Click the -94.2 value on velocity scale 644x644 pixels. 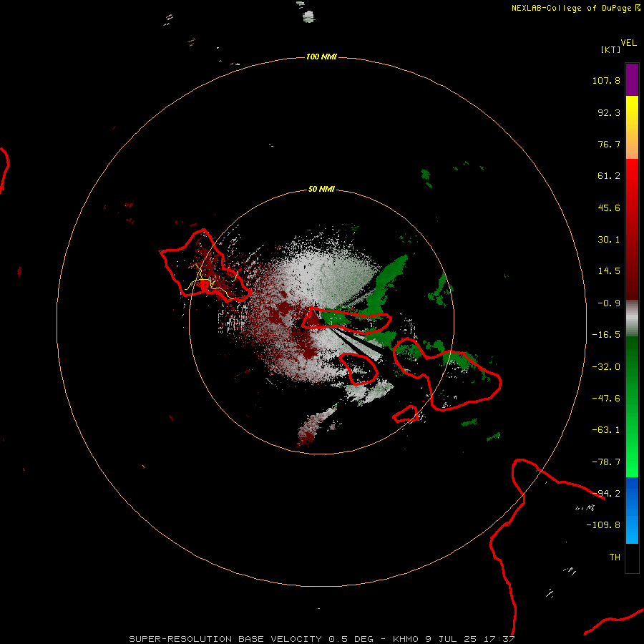pyautogui.click(x=606, y=494)
